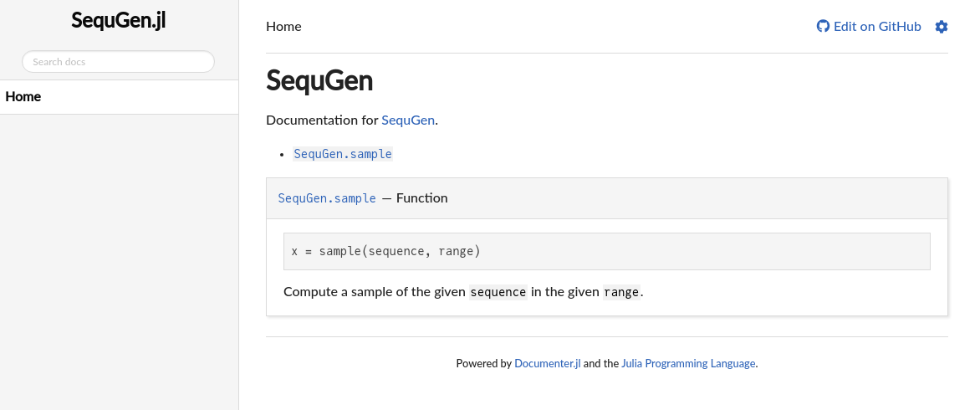
Task: Click the 'Function' label in docstring header
Action: (422, 198)
